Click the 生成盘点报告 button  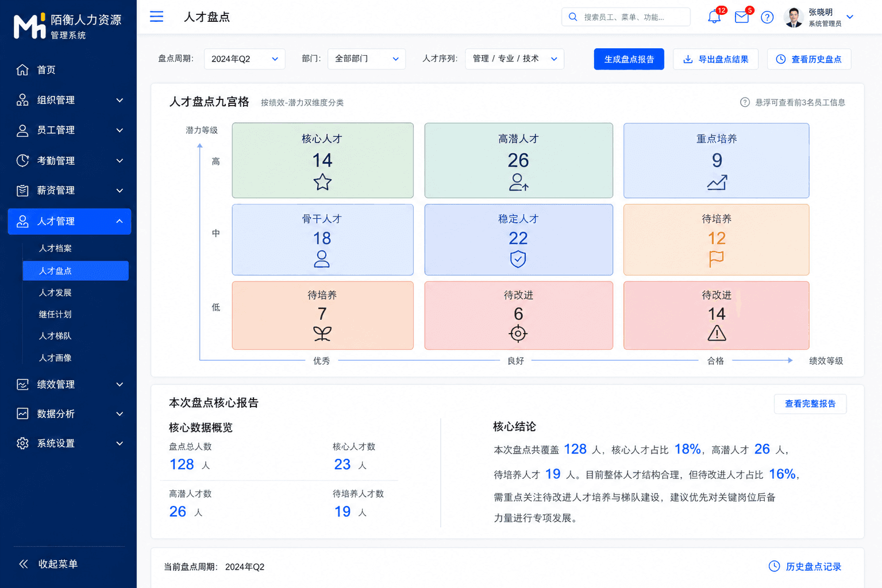629,59
